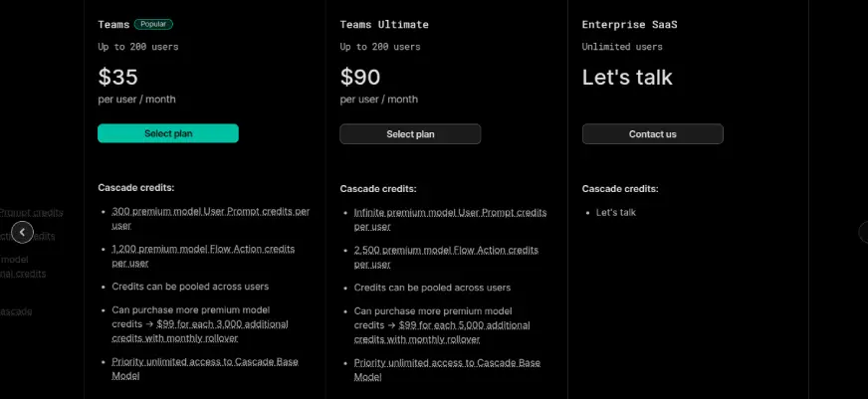Select plan for the $90 Teams Ultimate tier
Screen dimensions: 868x399
(410, 133)
